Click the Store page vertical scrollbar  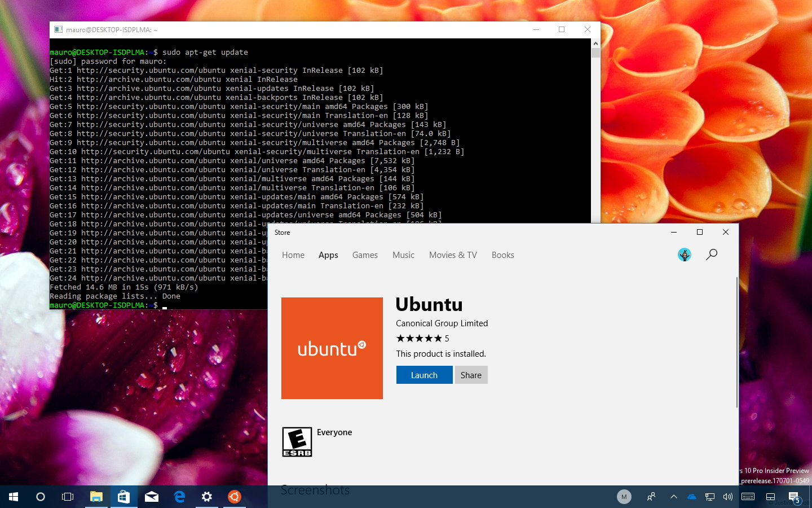pyautogui.click(x=736, y=342)
